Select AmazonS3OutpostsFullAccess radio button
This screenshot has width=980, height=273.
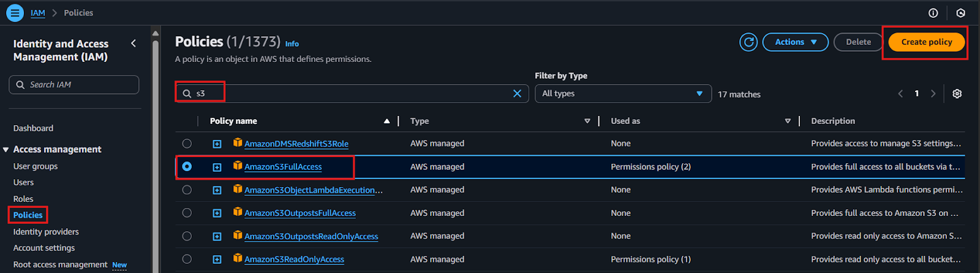pyautogui.click(x=187, y=213)
